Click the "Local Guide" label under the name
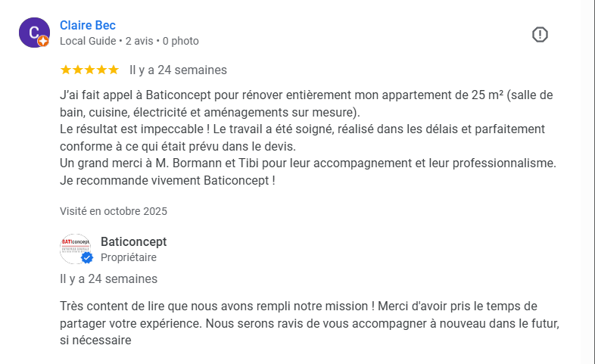 point(88,41)
